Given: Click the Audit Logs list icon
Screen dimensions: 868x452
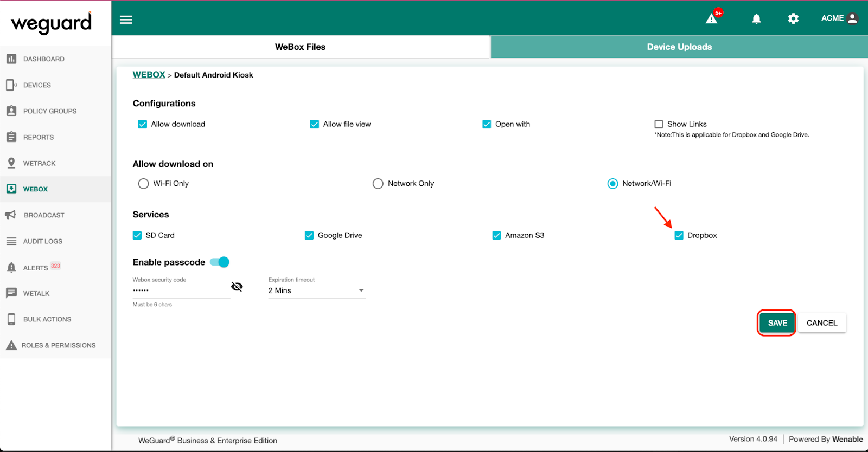Looking at the screenshot, I should [x=11, y=241].
